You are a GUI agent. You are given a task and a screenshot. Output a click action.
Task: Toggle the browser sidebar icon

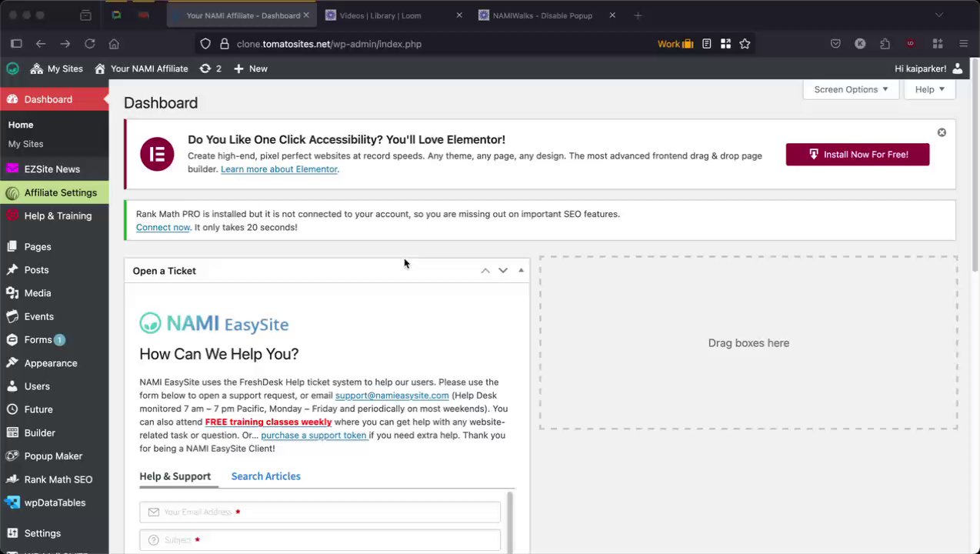click(x=16, y=44)
